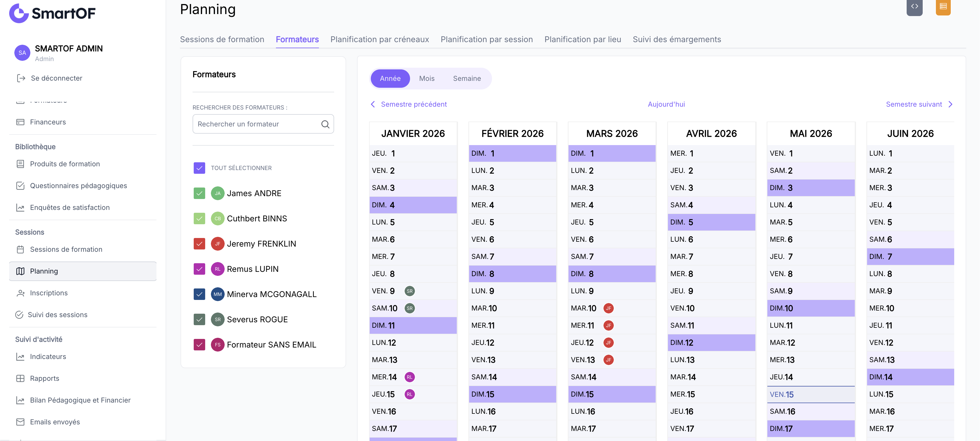980x441 pixels.
Task: Click the RL badge on January 15
Action: [410, 394]
